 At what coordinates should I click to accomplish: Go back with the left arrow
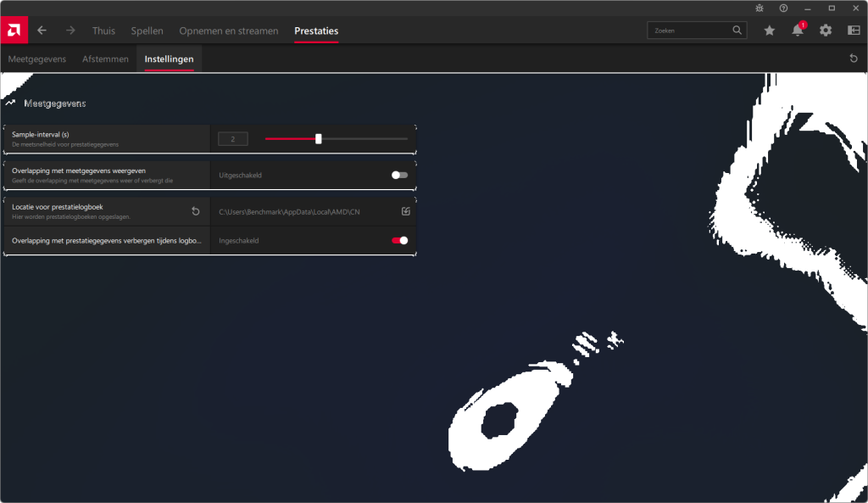point(42,31)
